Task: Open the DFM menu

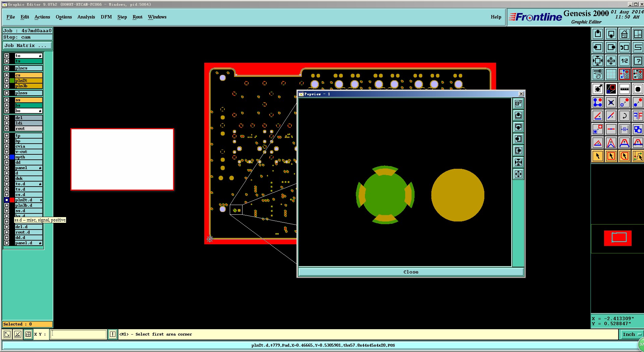Action: (106, 17)
